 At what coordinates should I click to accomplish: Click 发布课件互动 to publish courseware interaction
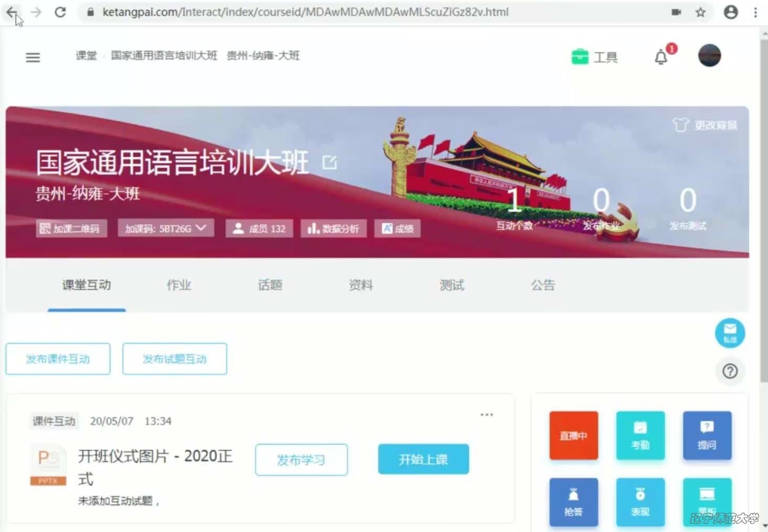58,359
